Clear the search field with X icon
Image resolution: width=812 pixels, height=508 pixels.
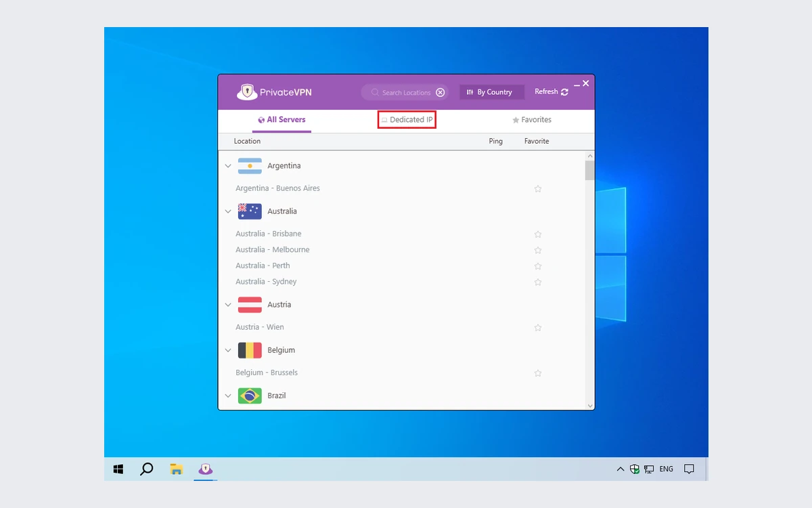pyautogui.click(x=441, y=92)
